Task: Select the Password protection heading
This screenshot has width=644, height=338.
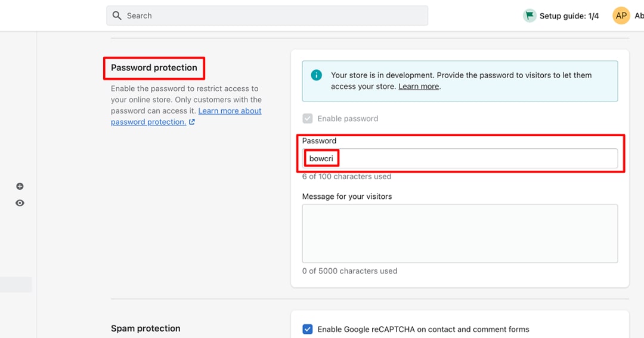Action: (x=154, y=68)
